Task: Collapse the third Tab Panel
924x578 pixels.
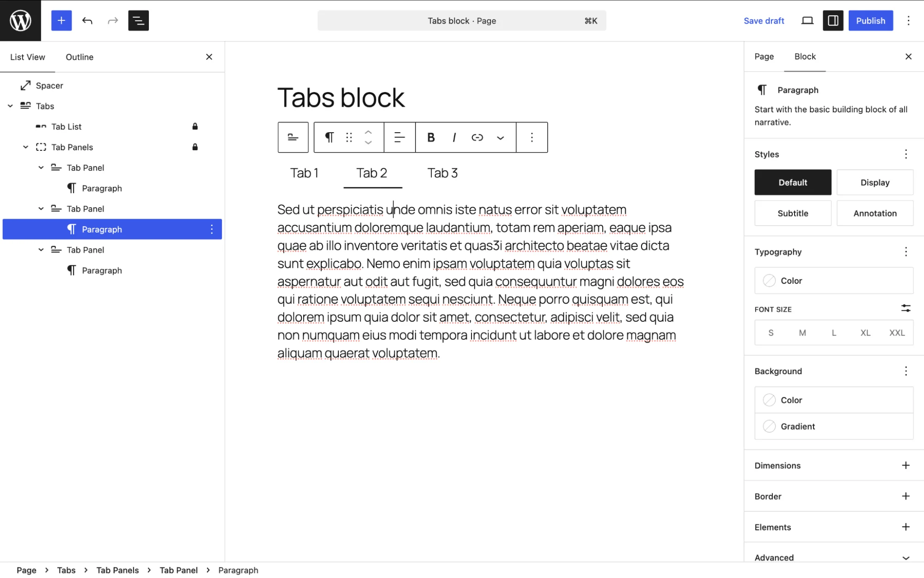Action: (x=41, y=250)
